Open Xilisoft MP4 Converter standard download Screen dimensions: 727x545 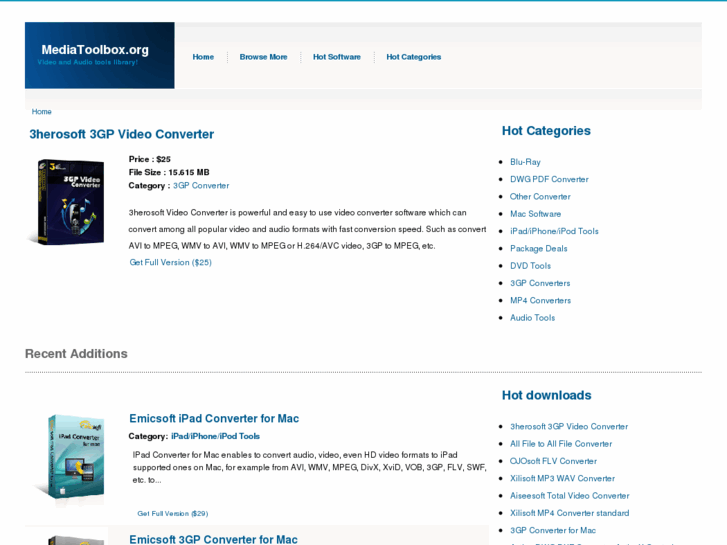tap(569, 513)
